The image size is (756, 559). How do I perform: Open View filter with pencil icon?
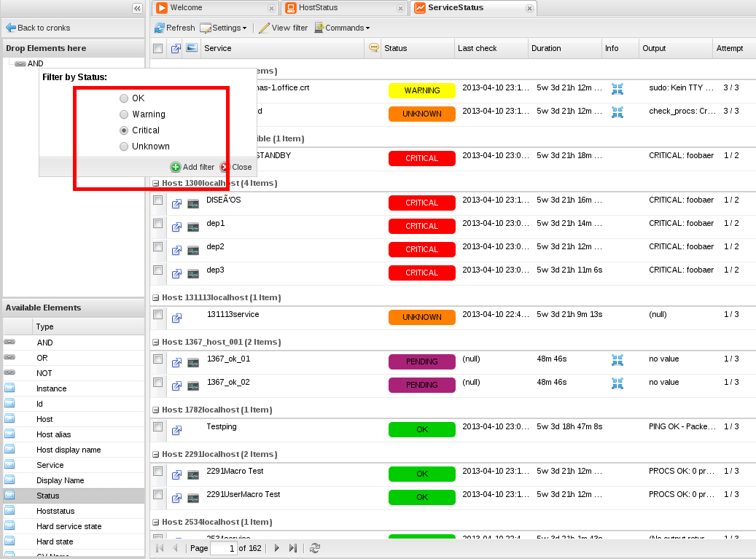pos(265,28)
